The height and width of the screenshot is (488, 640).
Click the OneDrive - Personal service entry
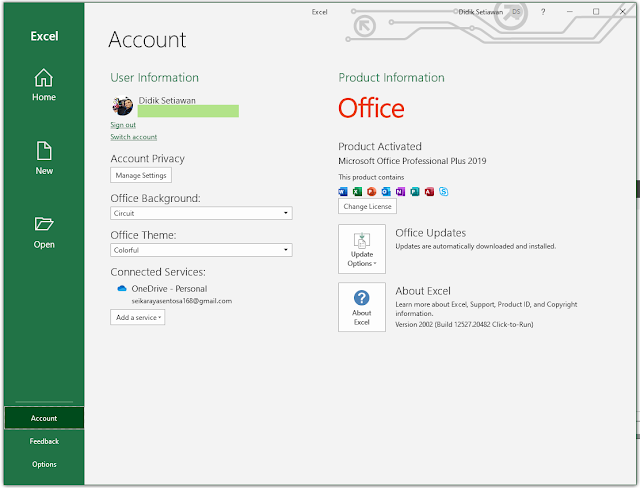pyautogui.click(x=169, y=288)
